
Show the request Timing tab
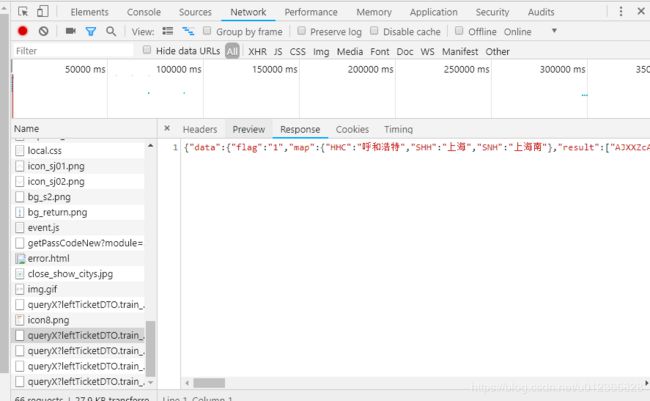tap(398, 129)
